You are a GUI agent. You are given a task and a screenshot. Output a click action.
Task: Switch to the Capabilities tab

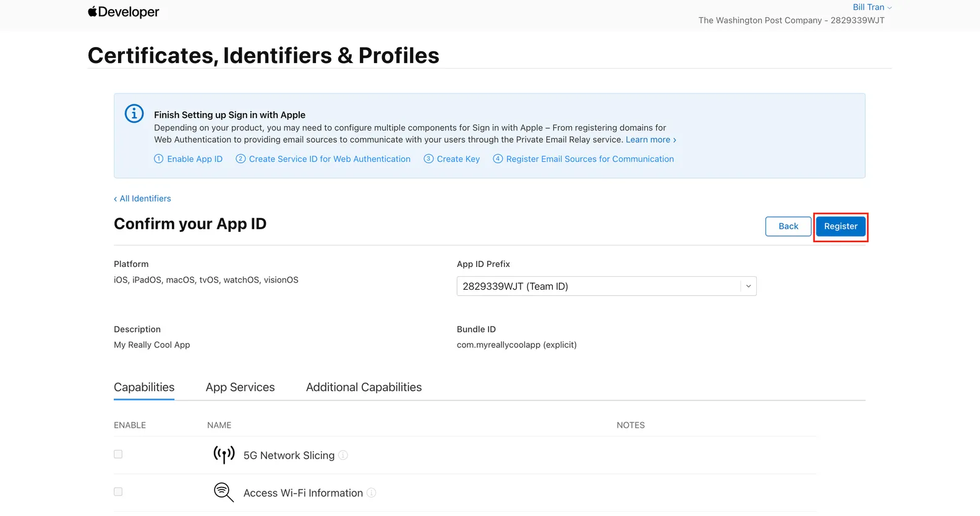144,387
